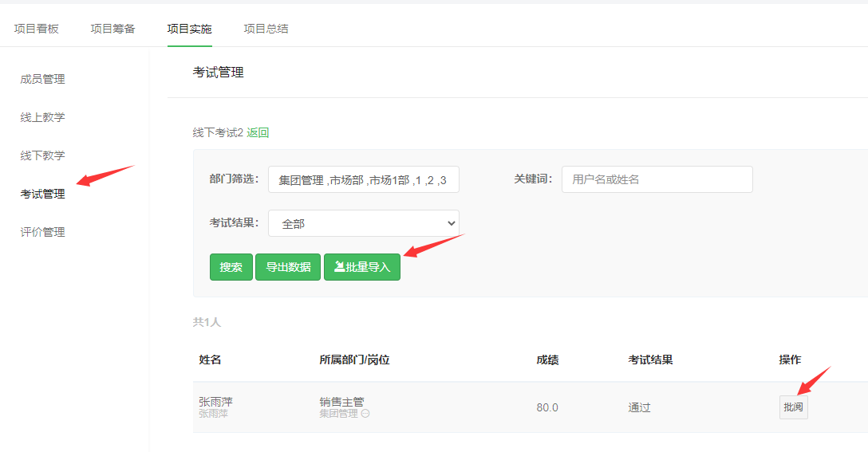
Task: Select 线下教学 in the sidebar
Action: (x=42, y=155)
